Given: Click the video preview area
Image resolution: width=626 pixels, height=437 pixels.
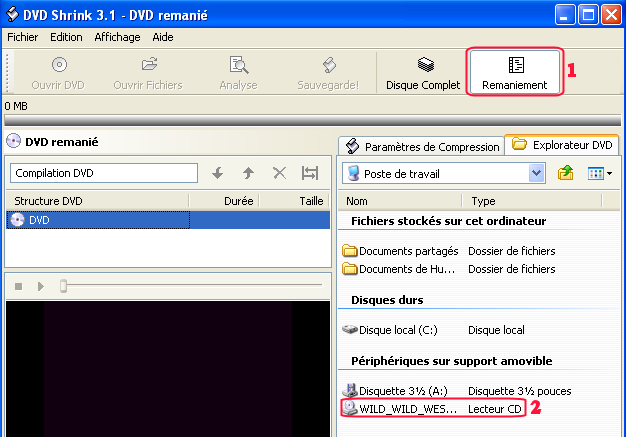Looking at the screenshot, I should click(168, 369).
